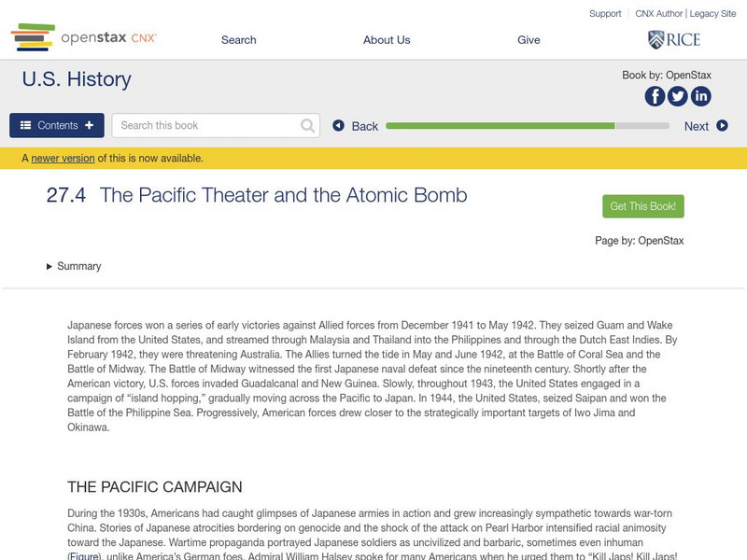Screen dimensions: 747x560
Task: Toggle the Contents panel
Action: [x=57, y=125]
